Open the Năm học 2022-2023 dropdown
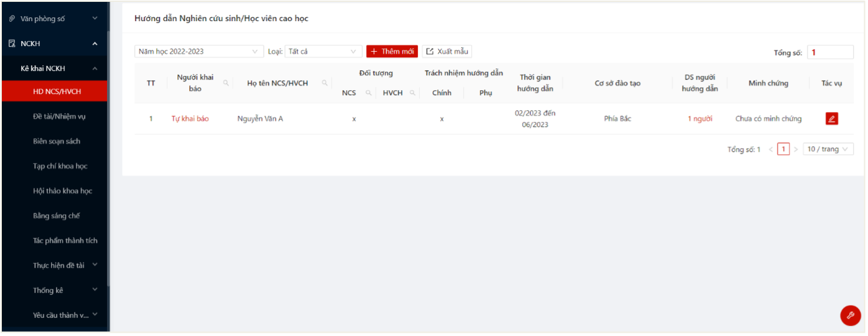 pyautogui.click(x=198, y=52)
